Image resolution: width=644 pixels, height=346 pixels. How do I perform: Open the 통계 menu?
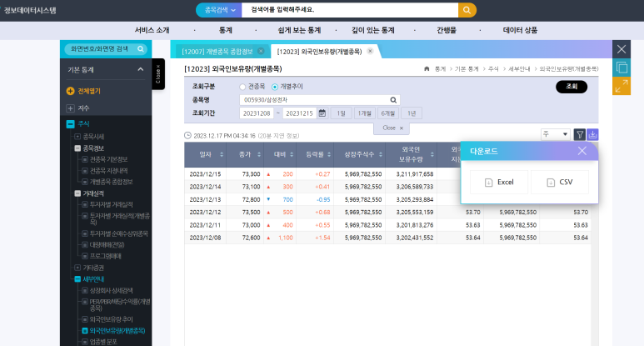226,30
